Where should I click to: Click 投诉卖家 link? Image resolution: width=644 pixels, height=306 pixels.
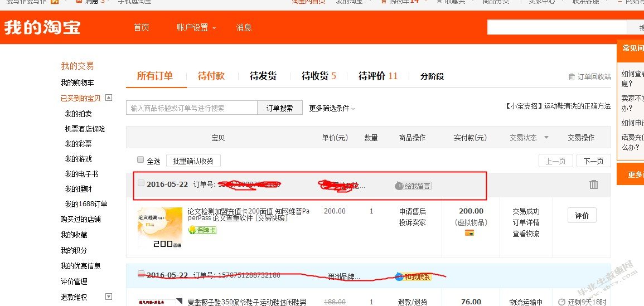point(413,222)
